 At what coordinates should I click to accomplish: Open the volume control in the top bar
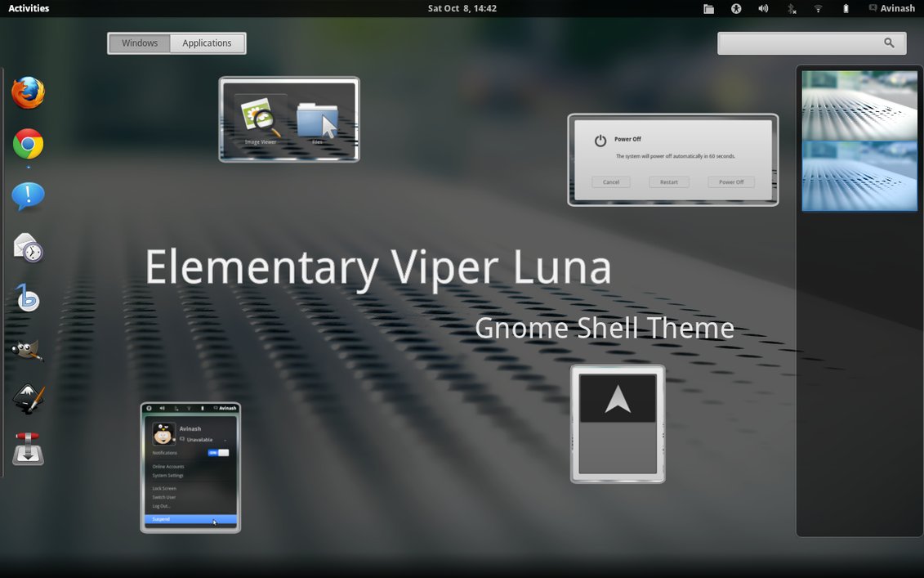(x=762, y=8)
